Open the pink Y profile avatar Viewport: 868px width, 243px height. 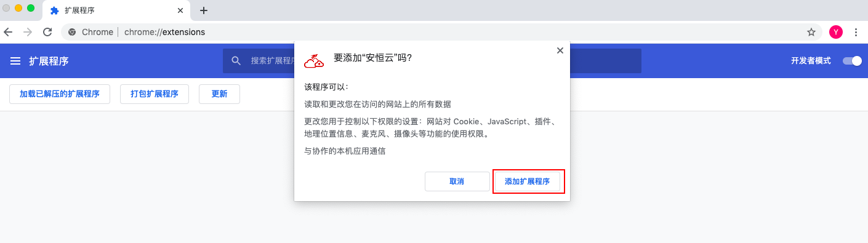836,32
